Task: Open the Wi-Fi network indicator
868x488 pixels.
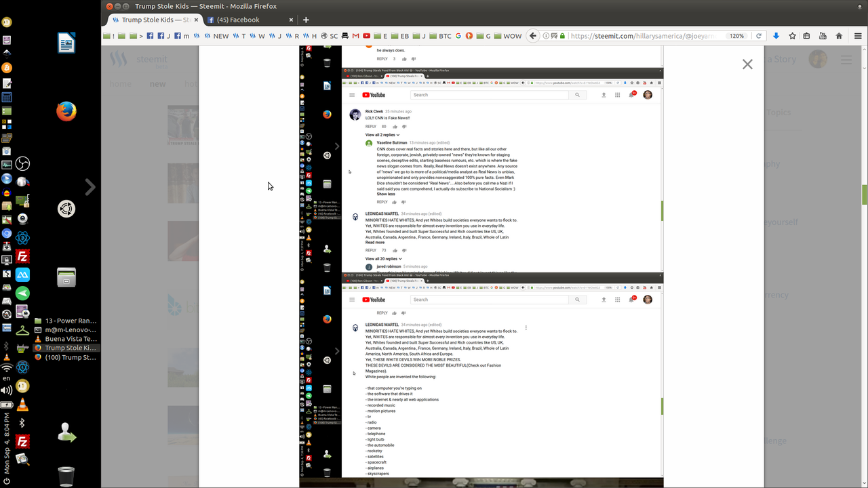Action: pos(7,368)
